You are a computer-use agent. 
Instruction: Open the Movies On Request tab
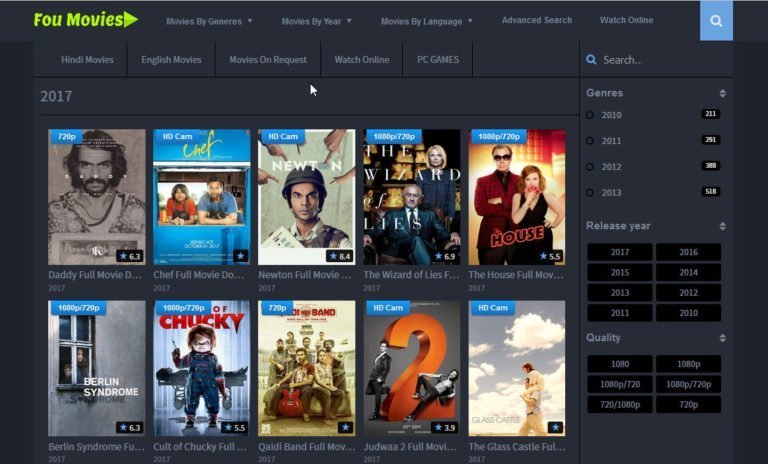point(268,60)
